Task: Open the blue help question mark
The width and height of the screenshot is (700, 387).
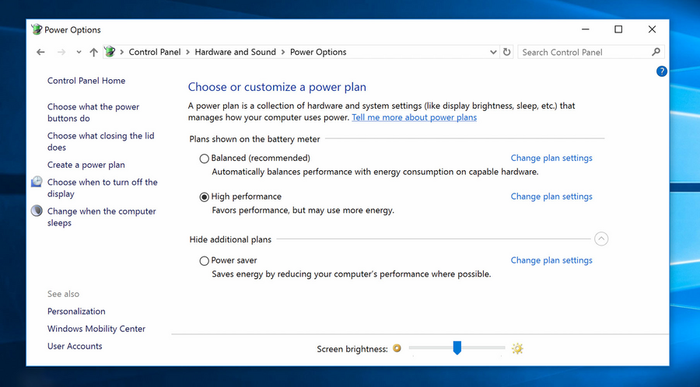Action: [x=662, y=71]
